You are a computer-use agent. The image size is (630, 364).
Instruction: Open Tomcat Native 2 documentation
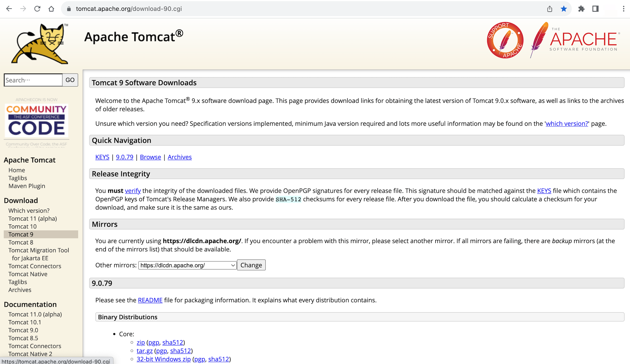(30, 354)
